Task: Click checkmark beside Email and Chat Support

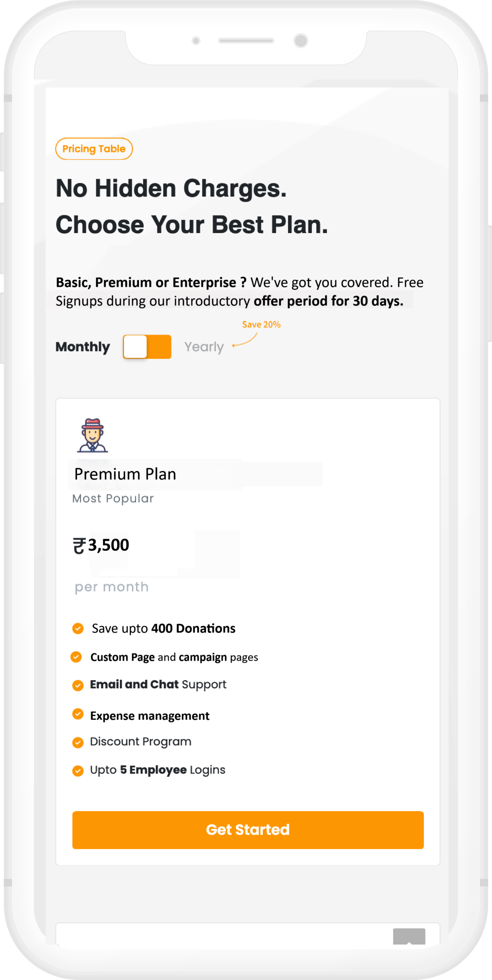Action: point(78,685)
